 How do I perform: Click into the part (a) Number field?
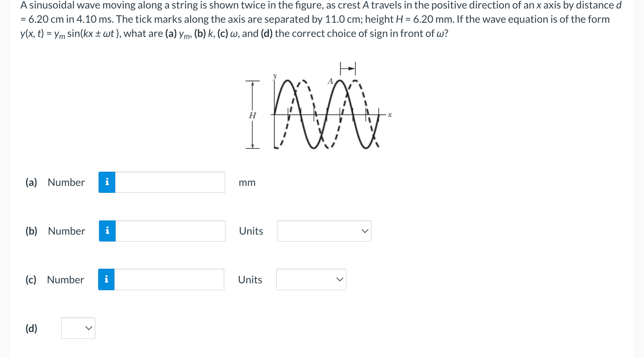pos(170,182)
